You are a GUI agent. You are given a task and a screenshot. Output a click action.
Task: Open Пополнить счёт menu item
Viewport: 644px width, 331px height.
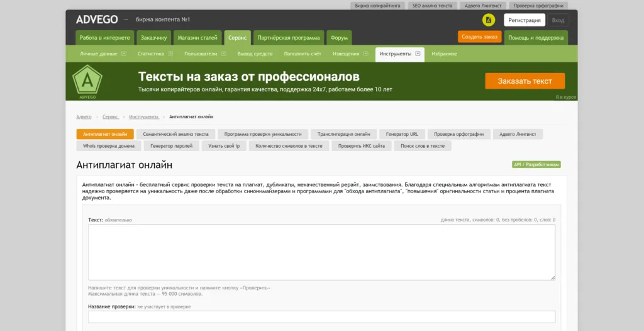click(303, 54)
